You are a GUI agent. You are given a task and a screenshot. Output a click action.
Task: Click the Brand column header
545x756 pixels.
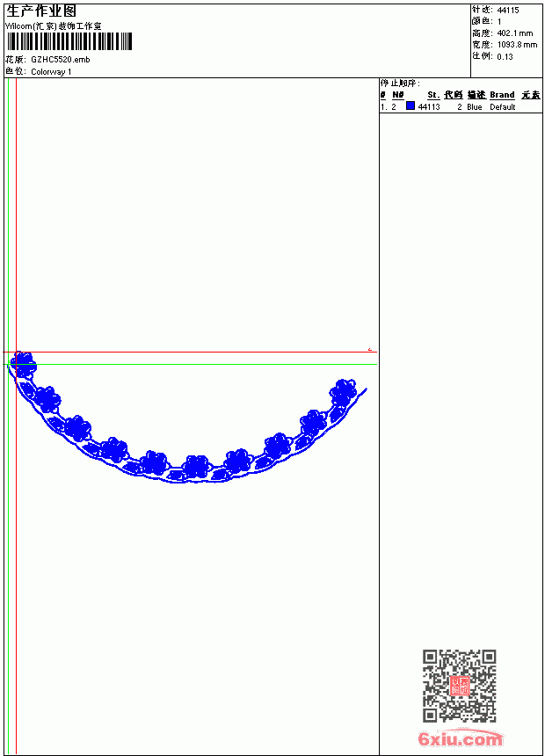click(502, 95)
